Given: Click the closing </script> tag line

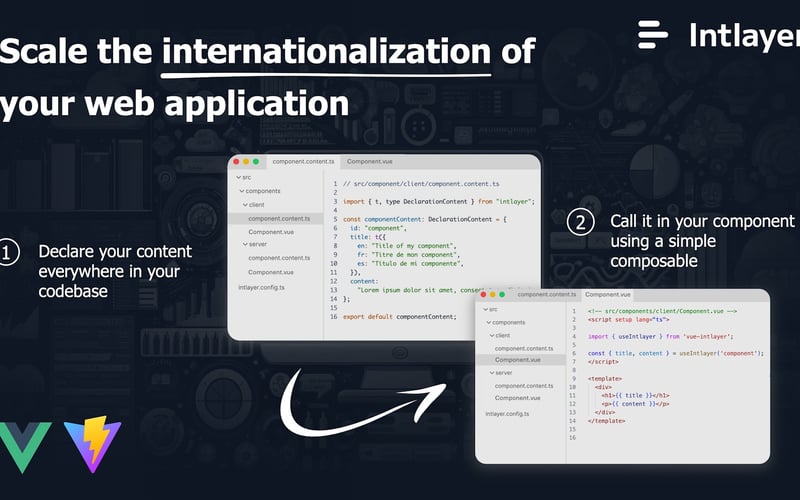Looking at the screenshot, I should (603, 362).
